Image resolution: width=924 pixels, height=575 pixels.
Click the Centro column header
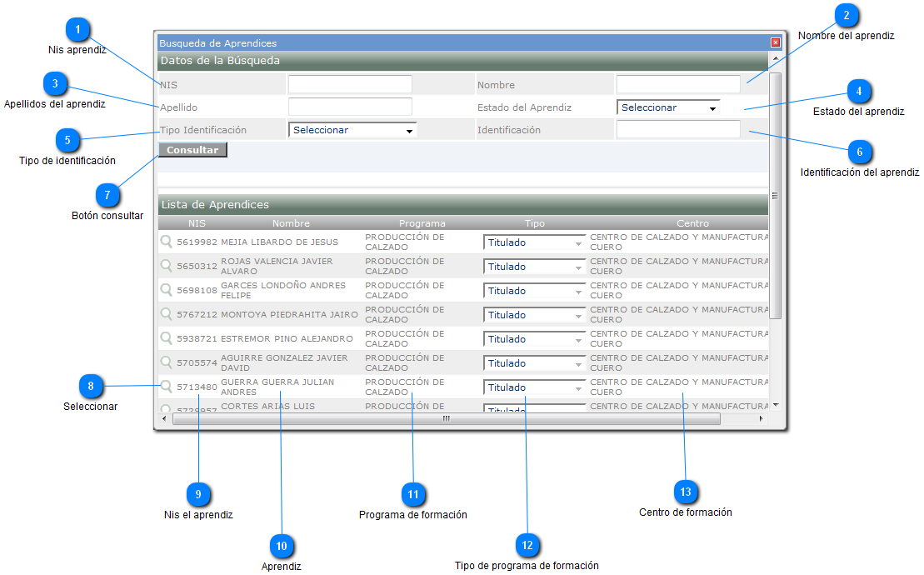(x=692, y=223)
